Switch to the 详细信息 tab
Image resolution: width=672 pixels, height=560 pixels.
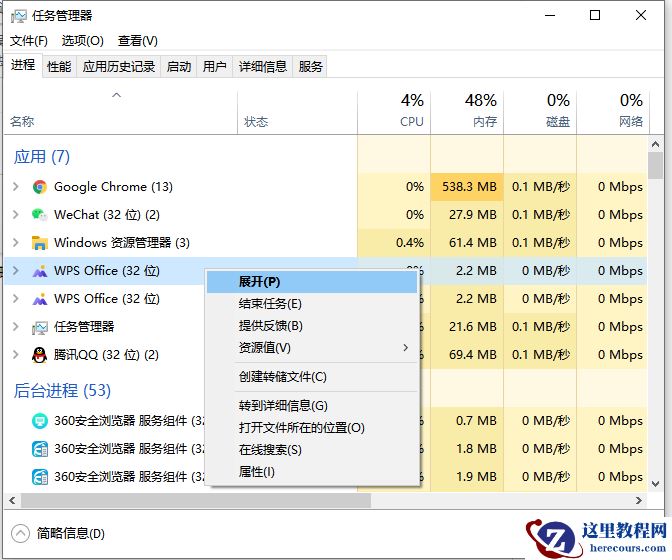[x=263, y=66]
